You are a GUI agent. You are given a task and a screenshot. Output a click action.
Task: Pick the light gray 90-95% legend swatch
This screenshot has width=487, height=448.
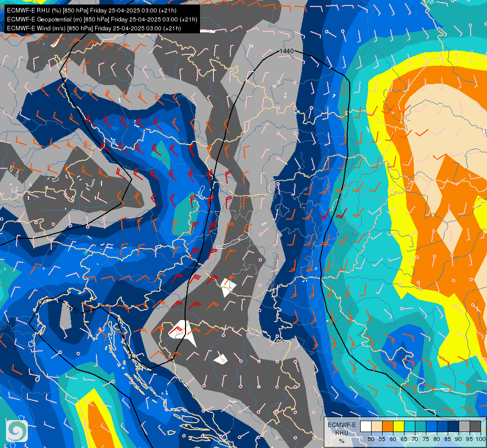(464, 426)
